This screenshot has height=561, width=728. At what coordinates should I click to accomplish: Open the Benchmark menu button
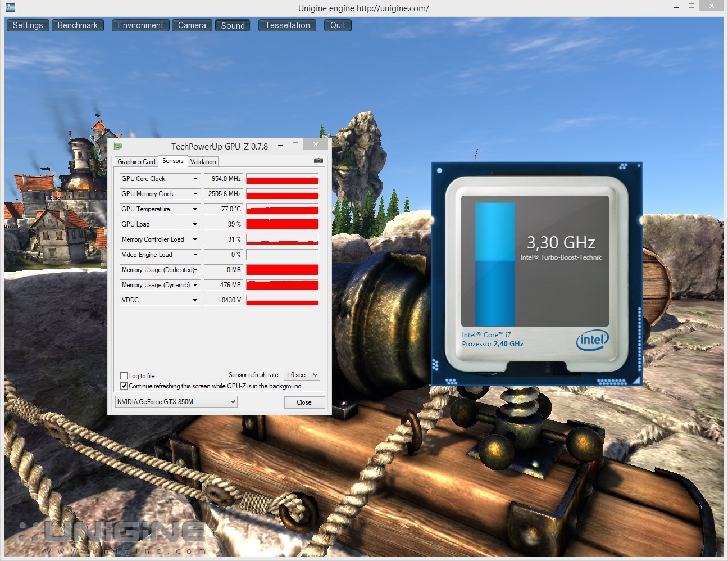(x=78, y=25)
